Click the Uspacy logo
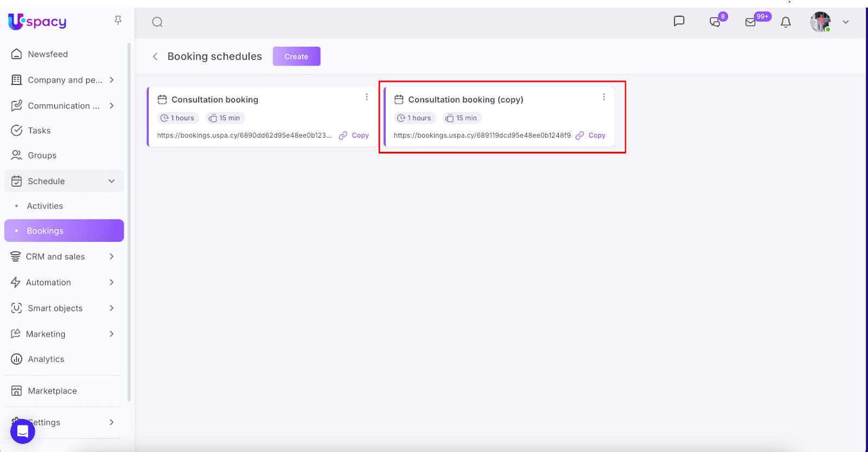 click(37, 22)
